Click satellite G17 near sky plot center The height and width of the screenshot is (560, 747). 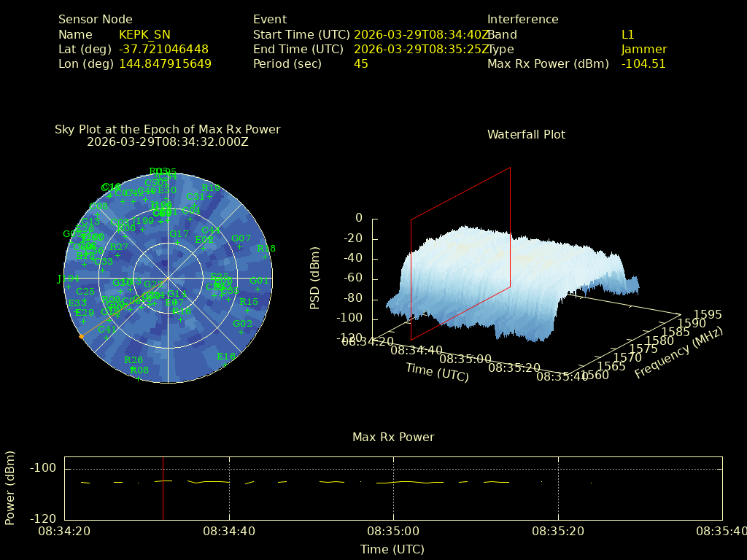click(179, 235)
